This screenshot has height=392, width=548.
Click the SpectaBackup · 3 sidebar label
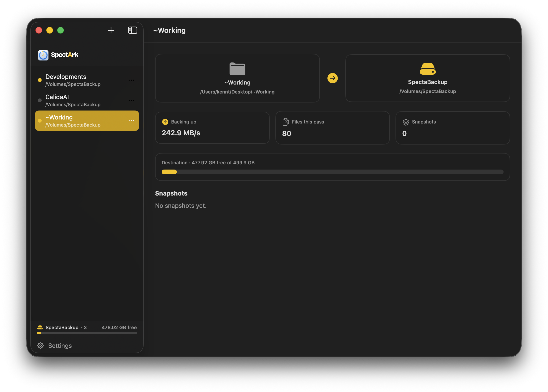[66, 328]
